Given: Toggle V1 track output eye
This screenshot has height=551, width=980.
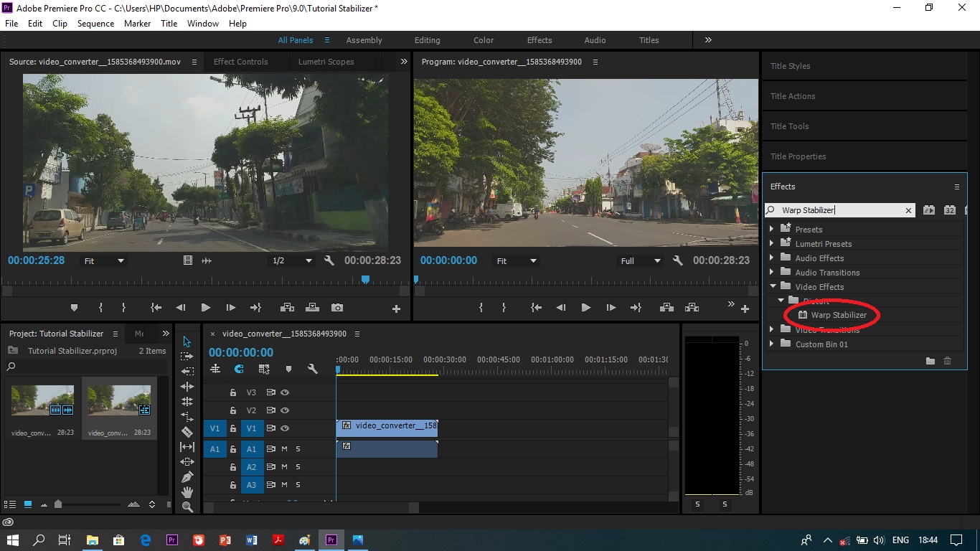Looking at the screenshot, I should coord(285,428).
